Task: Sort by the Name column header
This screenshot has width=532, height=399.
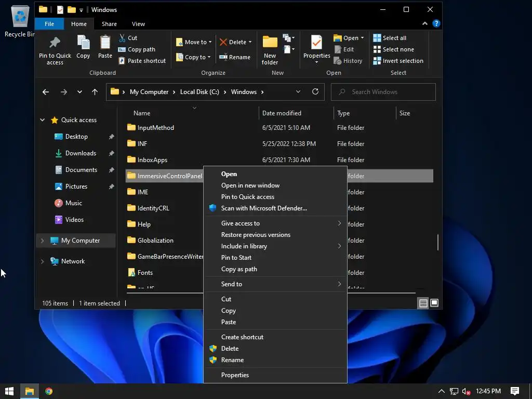Action: pos(141,113)
